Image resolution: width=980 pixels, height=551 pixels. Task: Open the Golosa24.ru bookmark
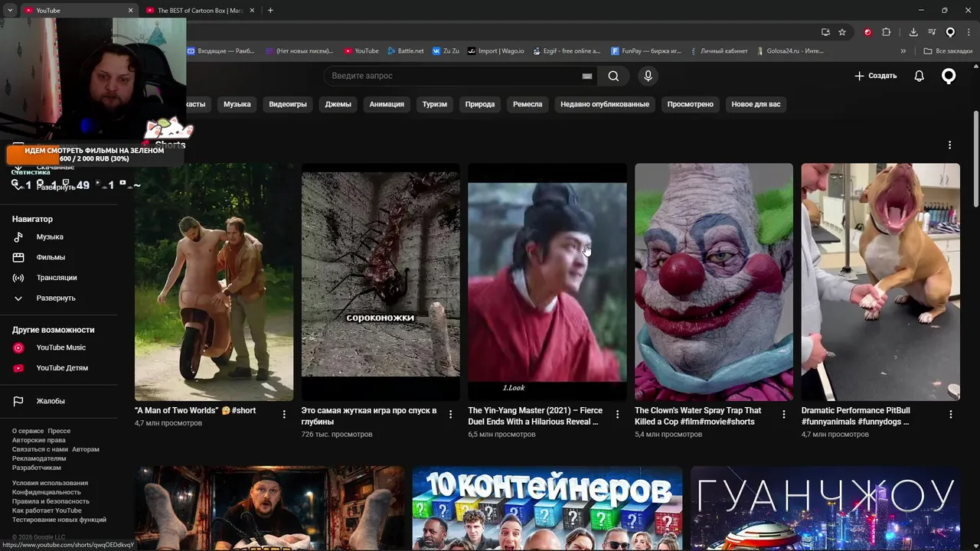pyautogui.click(x=790, y=51)
